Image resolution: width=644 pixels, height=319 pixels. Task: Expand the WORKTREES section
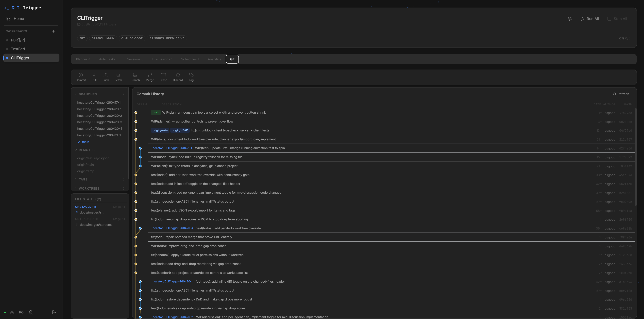click(x=99, y=188)
